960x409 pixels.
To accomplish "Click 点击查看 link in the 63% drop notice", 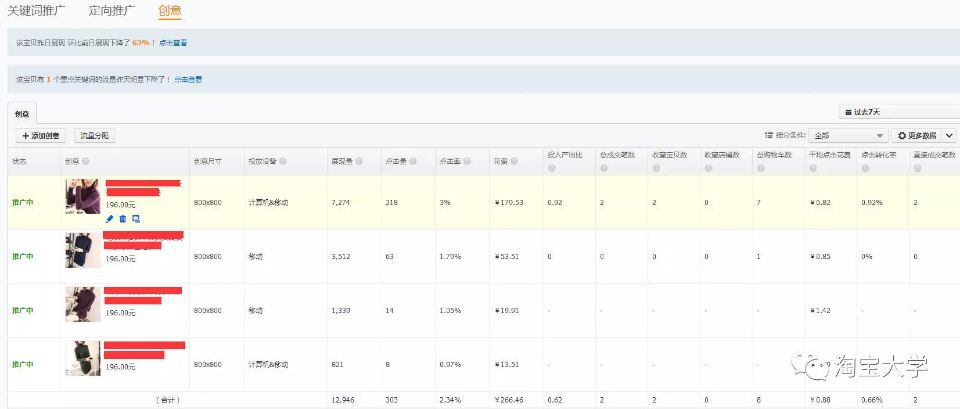I will (173, 43).
